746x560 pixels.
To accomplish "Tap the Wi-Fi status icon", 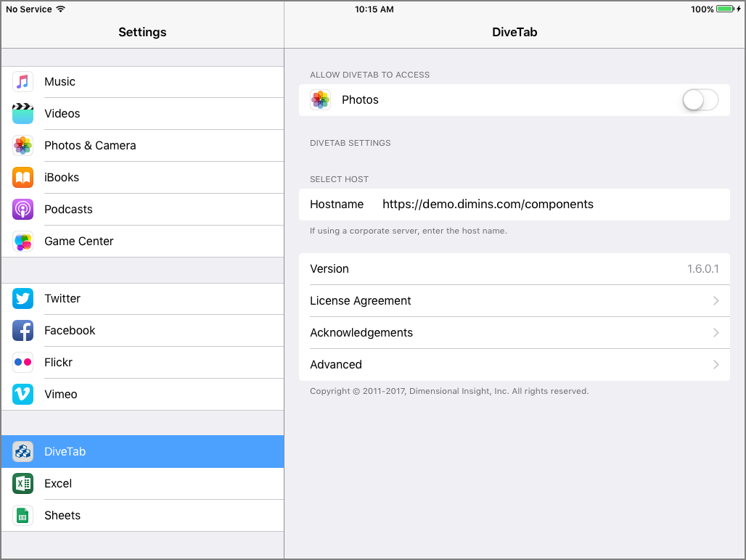I will click(60, 9).
